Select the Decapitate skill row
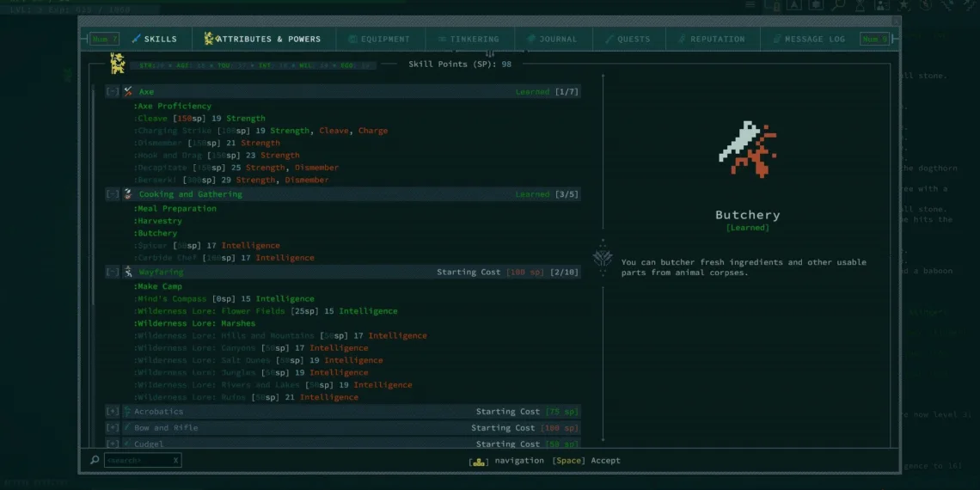980x490 pixels. click(x=236, y=168)
